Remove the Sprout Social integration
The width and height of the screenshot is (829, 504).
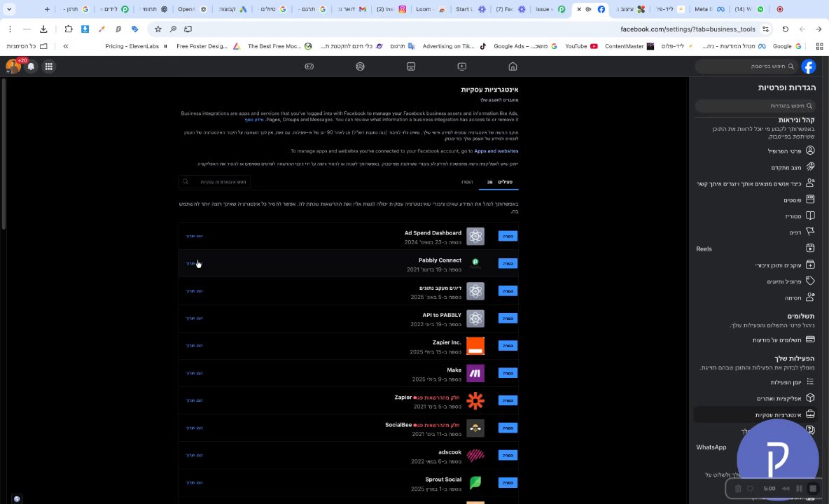(x=508, y=482)
